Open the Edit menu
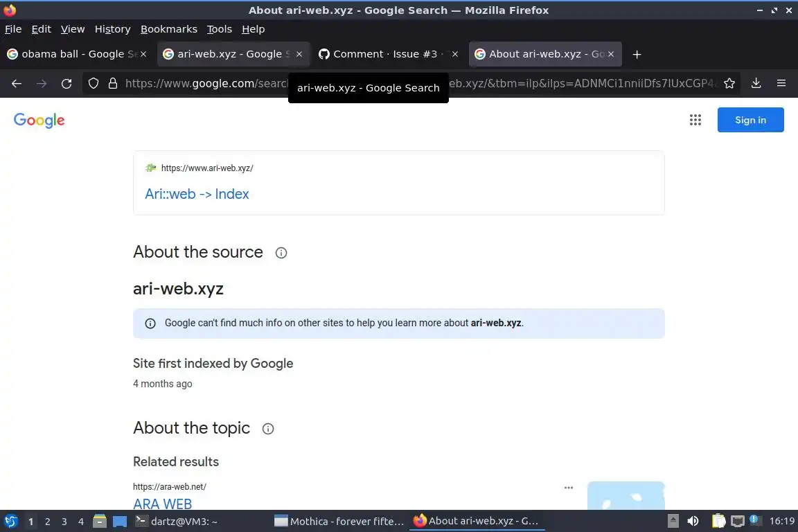 42,29
